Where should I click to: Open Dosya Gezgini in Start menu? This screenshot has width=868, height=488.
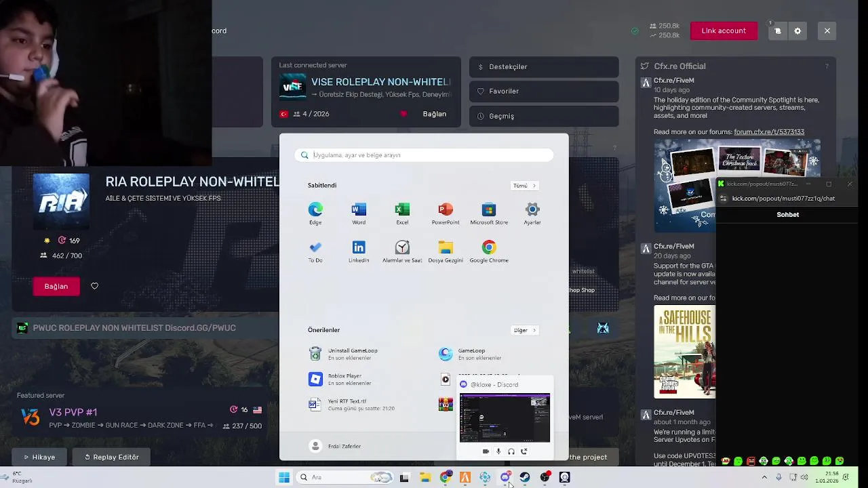tap(446, 251)
